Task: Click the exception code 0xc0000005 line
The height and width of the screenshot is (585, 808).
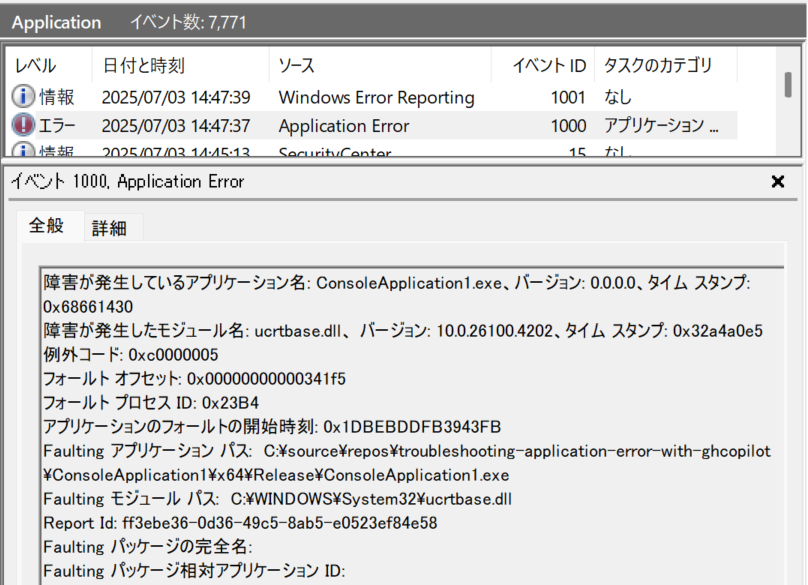Action: pos(131,355)
